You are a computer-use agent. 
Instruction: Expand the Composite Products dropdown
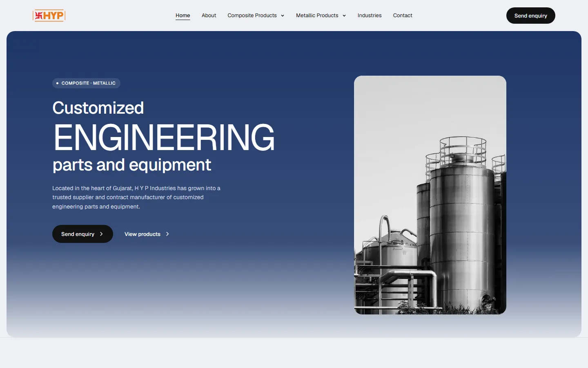click(x=256, y=16)
